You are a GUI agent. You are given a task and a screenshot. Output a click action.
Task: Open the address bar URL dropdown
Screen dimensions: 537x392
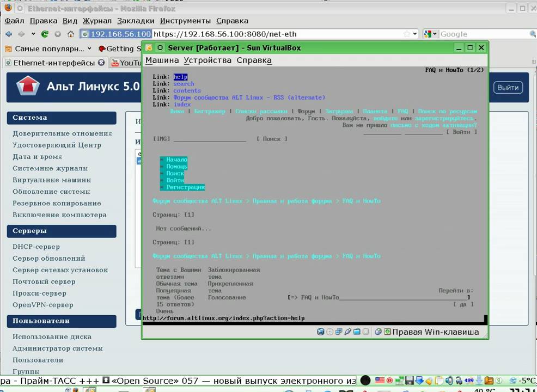(415, 34)
